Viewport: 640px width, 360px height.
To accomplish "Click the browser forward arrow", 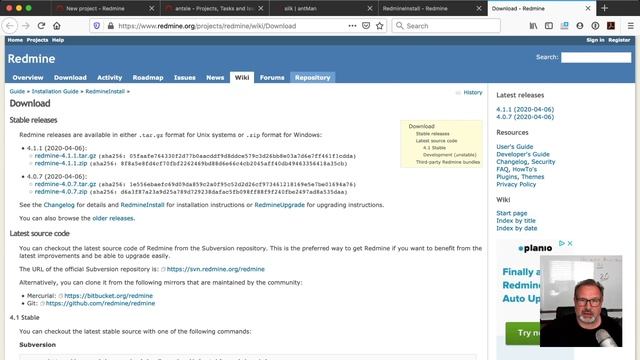I will (x=26, y=26).
